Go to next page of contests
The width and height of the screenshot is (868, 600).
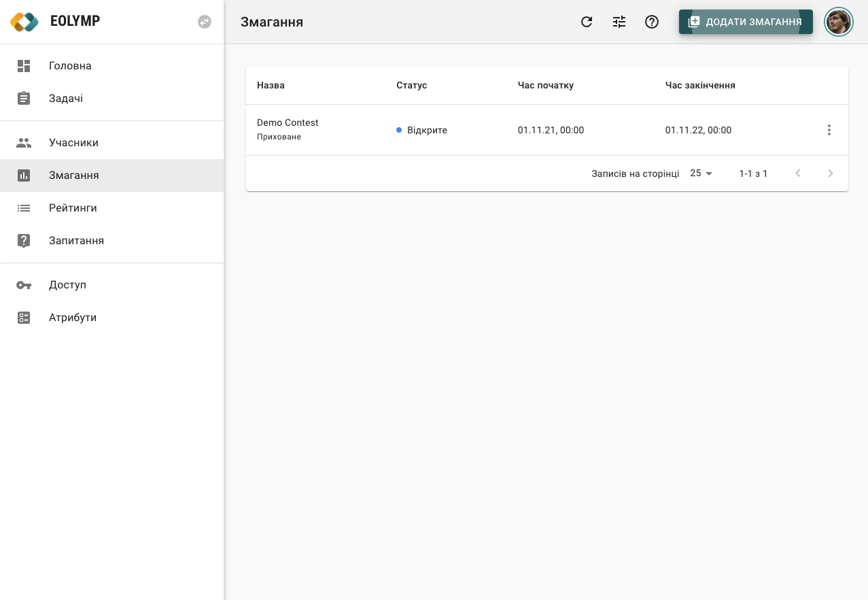coord(830,173)
